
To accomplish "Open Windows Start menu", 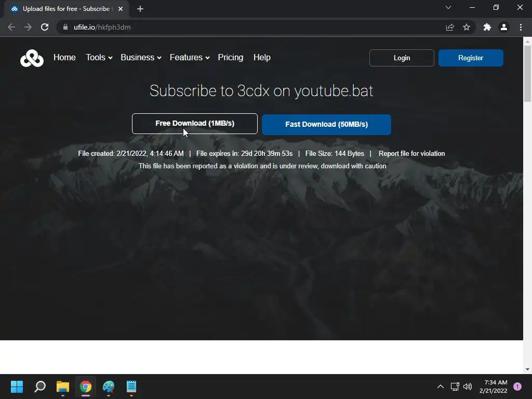I will 17,387.
